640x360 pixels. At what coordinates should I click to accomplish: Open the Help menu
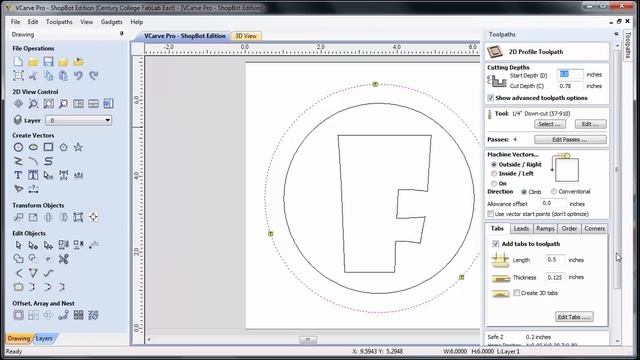[x=137, y=22]
